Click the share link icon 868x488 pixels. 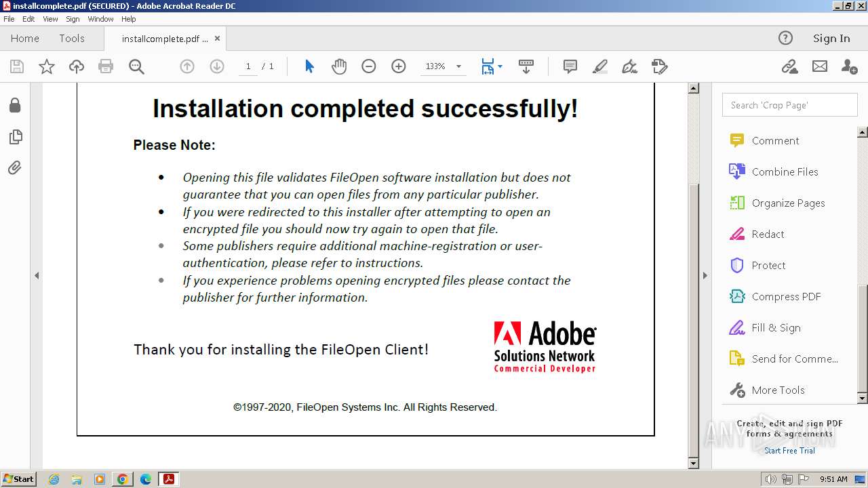click(789, 66)
